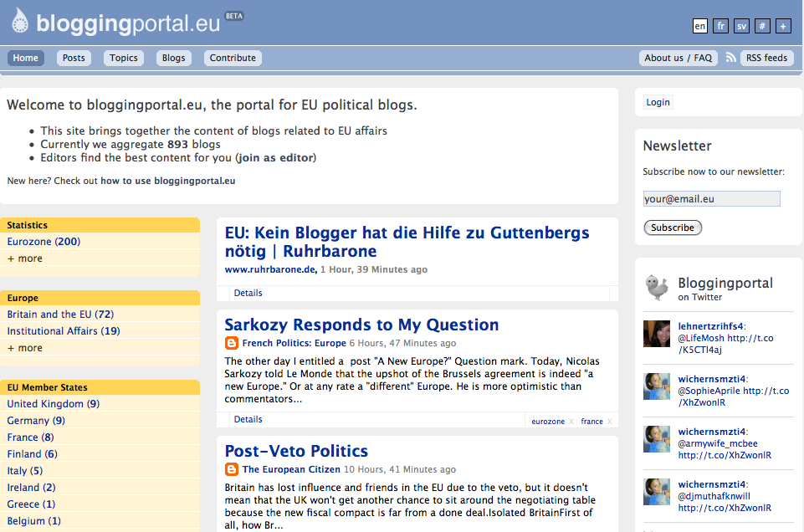
Task: Switch language to Swedish (sv)
Action: click(x=741, y=26)
